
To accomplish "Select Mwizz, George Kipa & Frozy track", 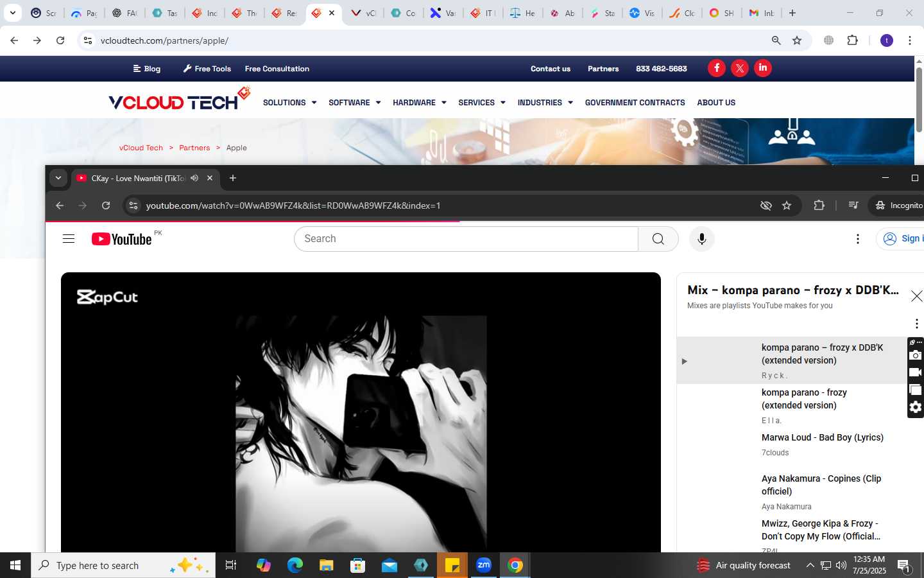I will click(792, 534).
